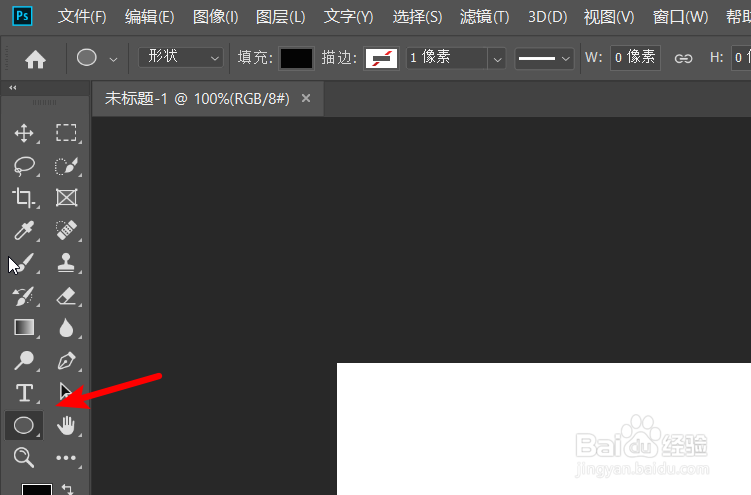Select the Eraser tool
The width and height of the screenshot is (751, 495).
(66, 296)
